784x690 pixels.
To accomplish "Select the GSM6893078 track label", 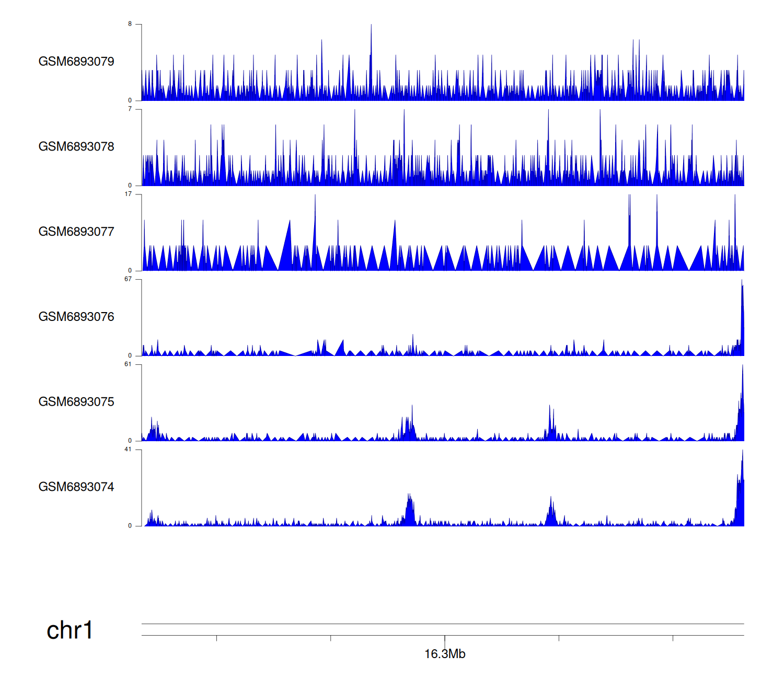I will (76, 147).
